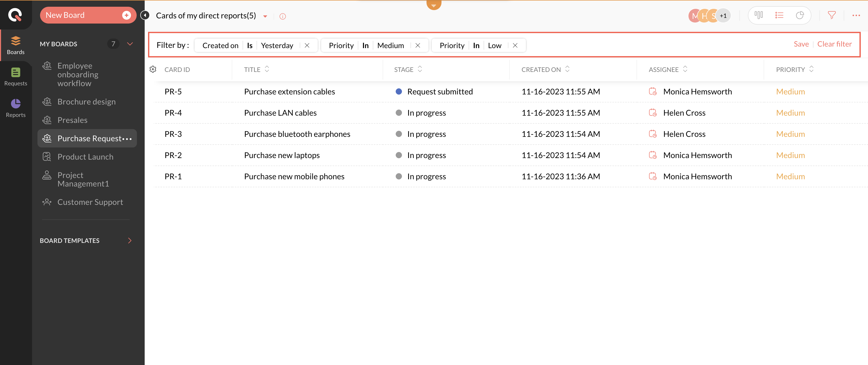This screenshot has width=868, height=365.
Task: Open the chart report view icon
Action: point(800,15)
